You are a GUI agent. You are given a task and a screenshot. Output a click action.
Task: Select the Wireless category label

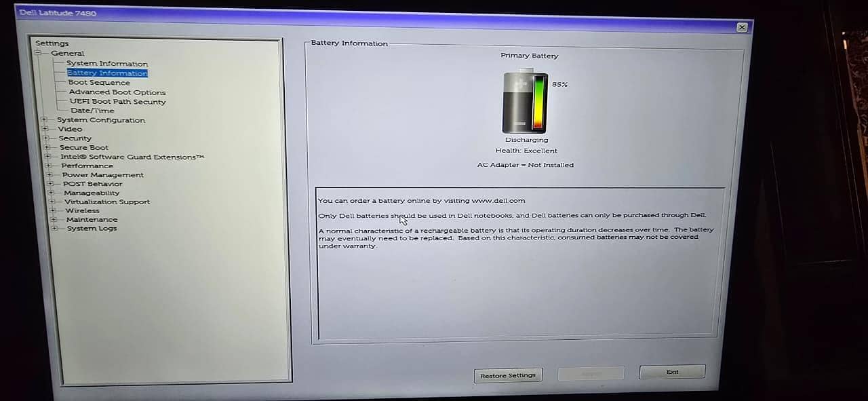(x=83, y=210)
